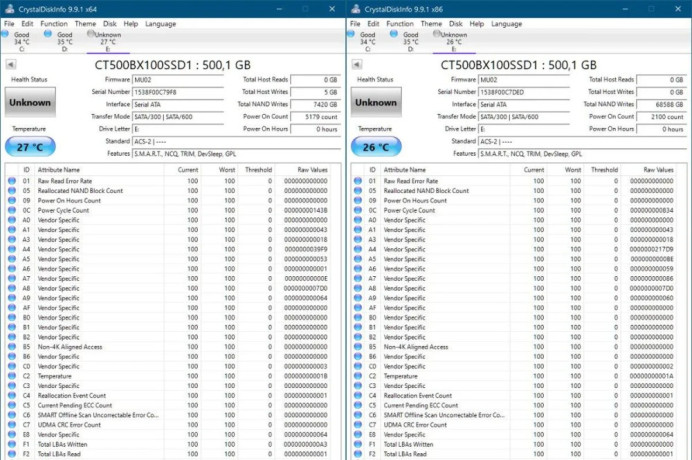692x460 pixels.
Task: Click CrystalDiskInfo app icon in left title bar
Action: coord(9,9)
